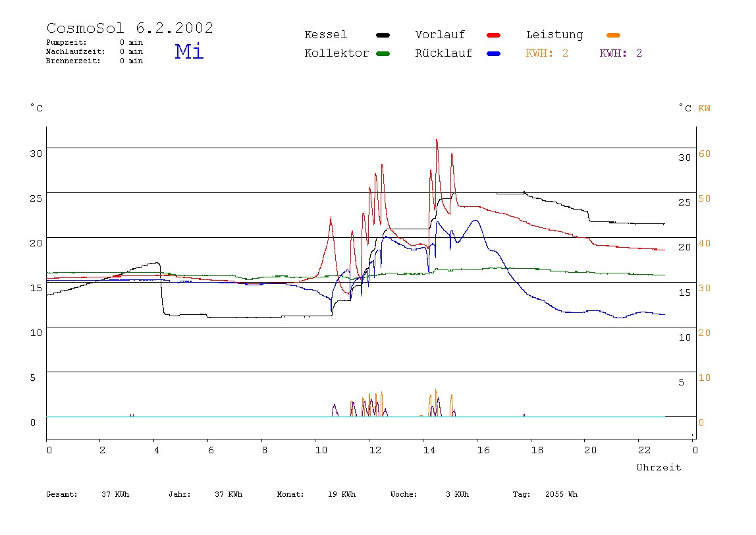Screen dimensions: 756x535
Task: Click the 'Rücklauf' legend label
Action: coord(444,53)
